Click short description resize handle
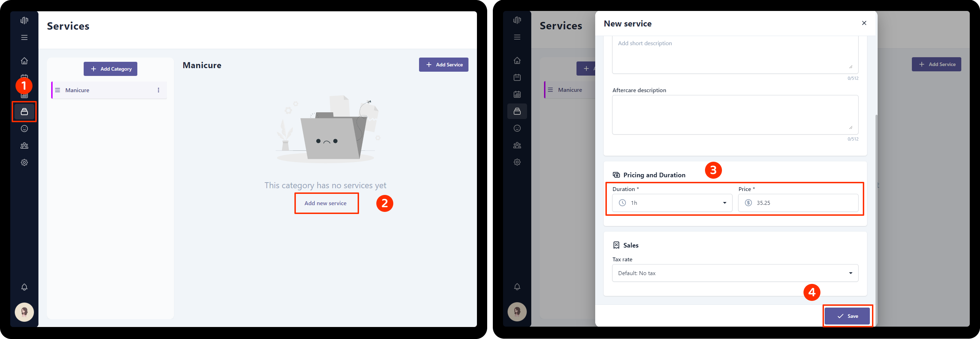Screen dimensions: 980x339 [850, 67]
